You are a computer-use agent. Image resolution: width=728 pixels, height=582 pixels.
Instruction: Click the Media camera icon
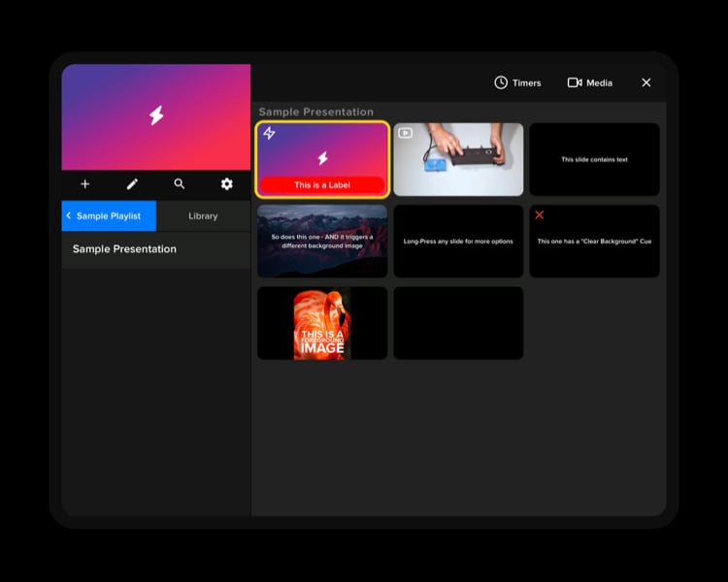tap(575, 82)
